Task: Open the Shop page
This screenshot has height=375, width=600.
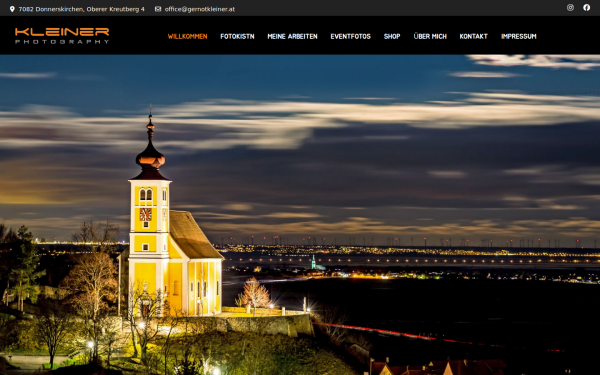Action: (392, 36)
